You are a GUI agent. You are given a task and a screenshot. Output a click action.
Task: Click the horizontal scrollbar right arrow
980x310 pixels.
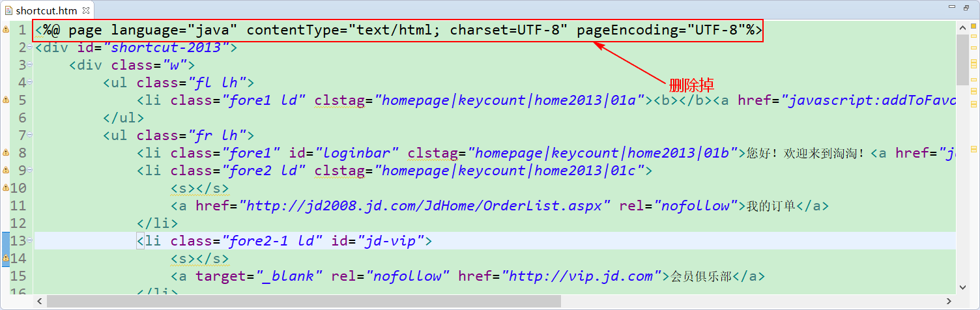pyautogui.click(x=949, y=301)
